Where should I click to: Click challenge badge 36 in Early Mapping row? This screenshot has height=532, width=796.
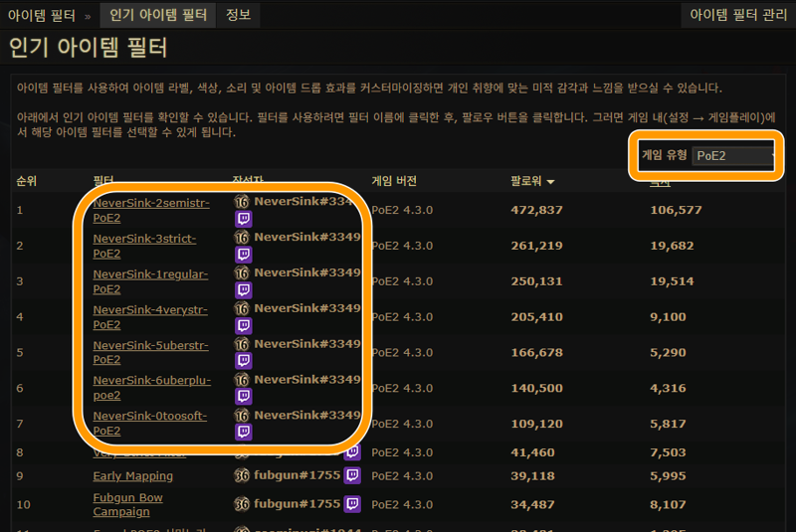242,475
